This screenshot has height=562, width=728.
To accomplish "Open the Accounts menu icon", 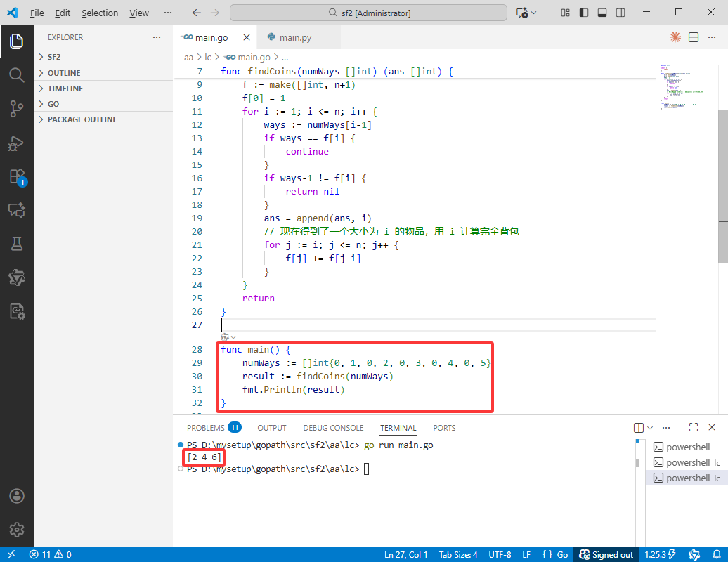I will coord(17,496).
